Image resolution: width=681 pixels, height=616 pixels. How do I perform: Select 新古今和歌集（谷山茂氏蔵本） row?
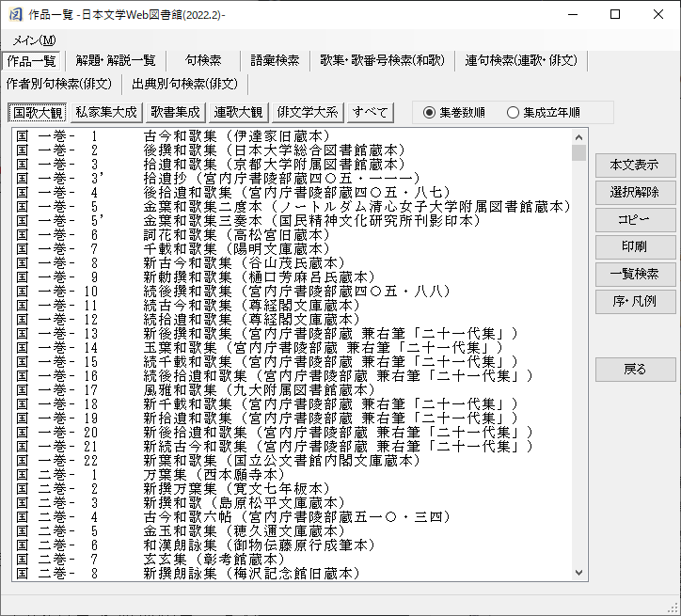coord(292,263)
